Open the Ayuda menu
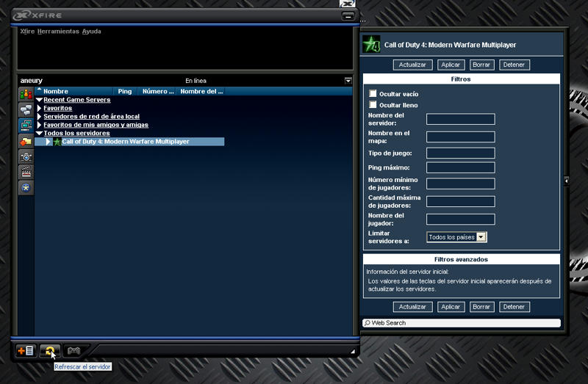Image resolution: width=588 pixels, height=384 pixels. pos(91,32)
